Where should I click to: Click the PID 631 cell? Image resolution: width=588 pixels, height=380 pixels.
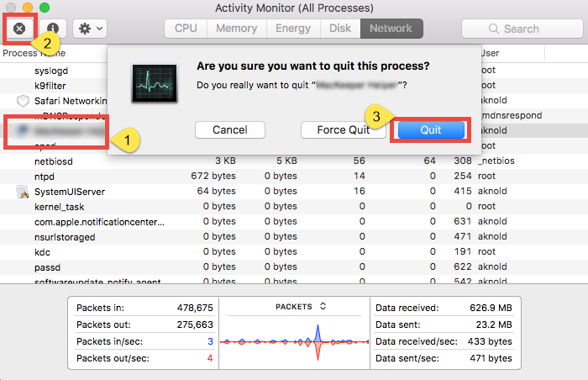click(462, 222)
